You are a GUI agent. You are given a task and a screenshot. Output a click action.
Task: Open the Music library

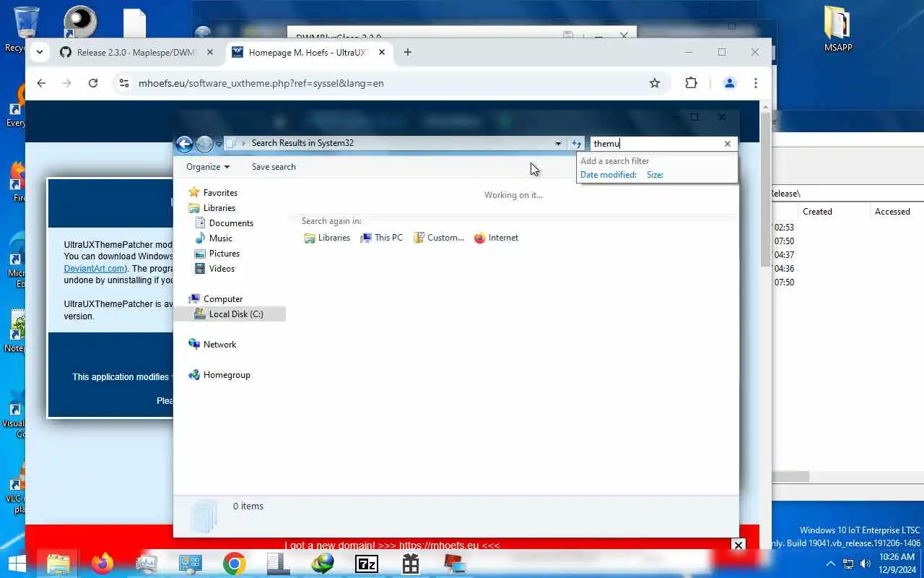[220, 238]
